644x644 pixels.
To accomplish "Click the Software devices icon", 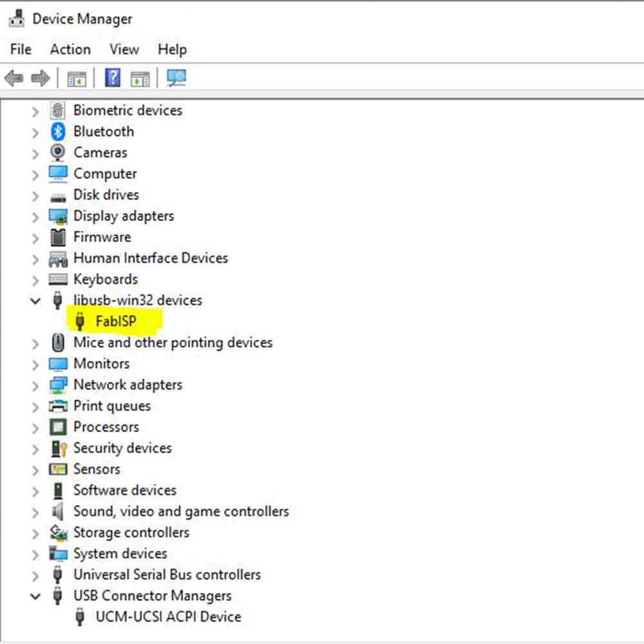I will [58, 490].
